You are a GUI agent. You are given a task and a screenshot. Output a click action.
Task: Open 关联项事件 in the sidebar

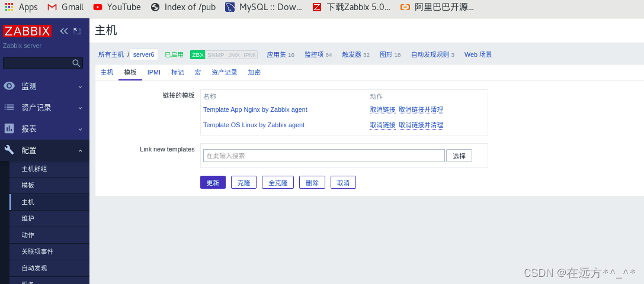(37, 251)
